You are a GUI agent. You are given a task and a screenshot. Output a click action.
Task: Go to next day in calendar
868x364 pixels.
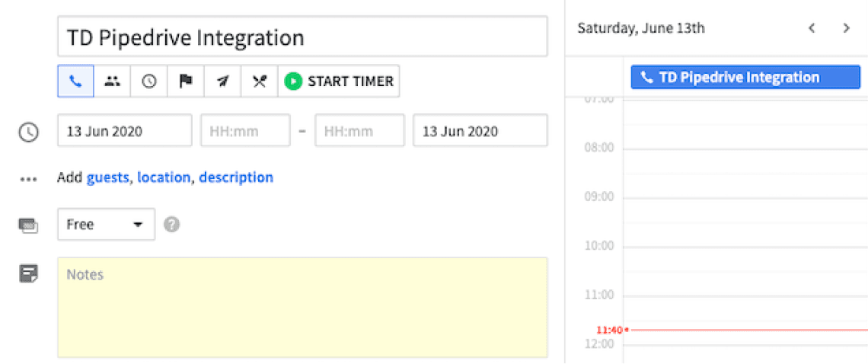pyautogui.click(x=846, y=28)
